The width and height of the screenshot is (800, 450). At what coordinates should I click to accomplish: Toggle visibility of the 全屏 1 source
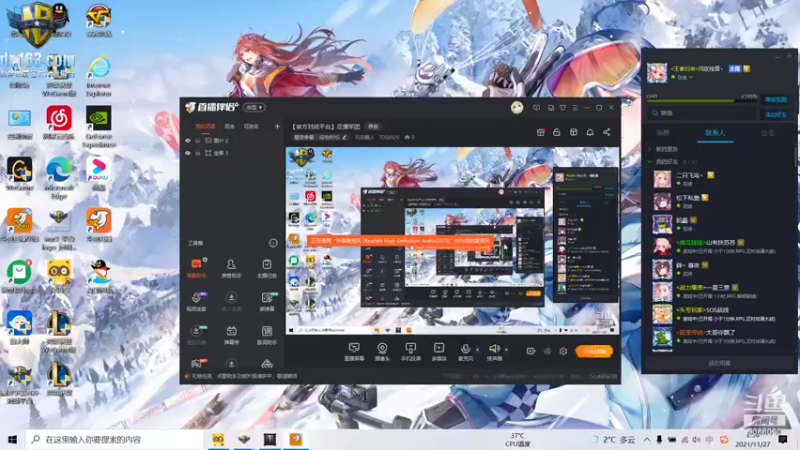point(188,153)
